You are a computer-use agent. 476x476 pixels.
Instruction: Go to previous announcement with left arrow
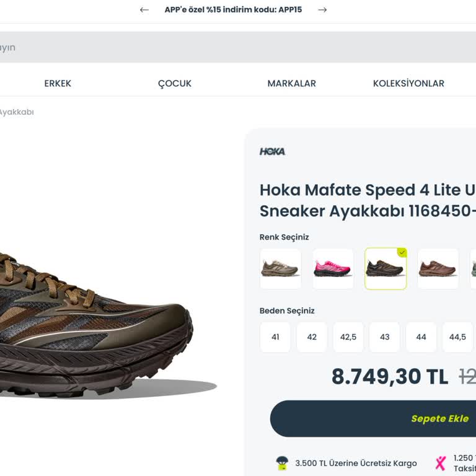[x=144, y=10]
